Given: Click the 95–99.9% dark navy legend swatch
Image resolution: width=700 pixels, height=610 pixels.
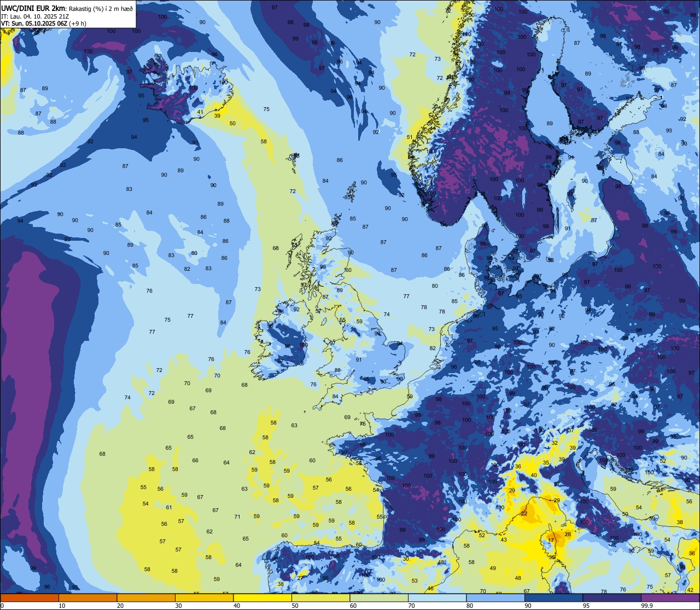Looking at the screenshot, I should (x=612, y=597).
